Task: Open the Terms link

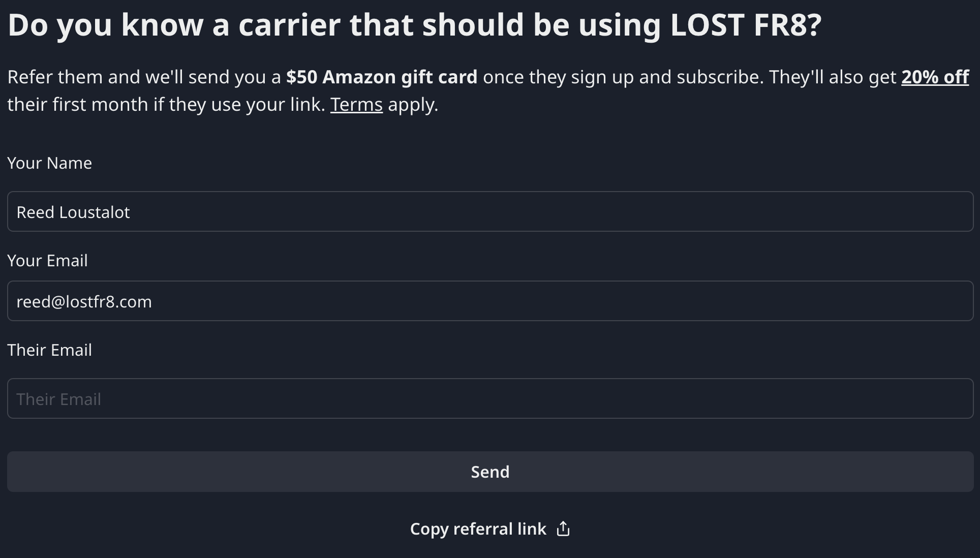Action: tap(356, 104)
